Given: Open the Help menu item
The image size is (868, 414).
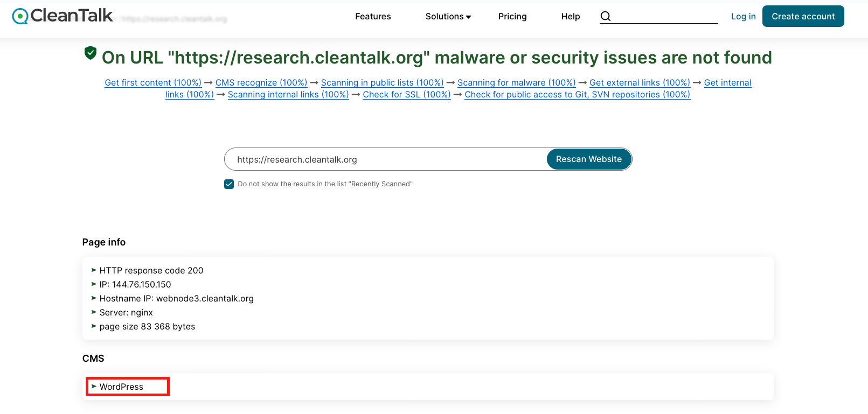Looking at the screenshot, I should click(571, 17).
